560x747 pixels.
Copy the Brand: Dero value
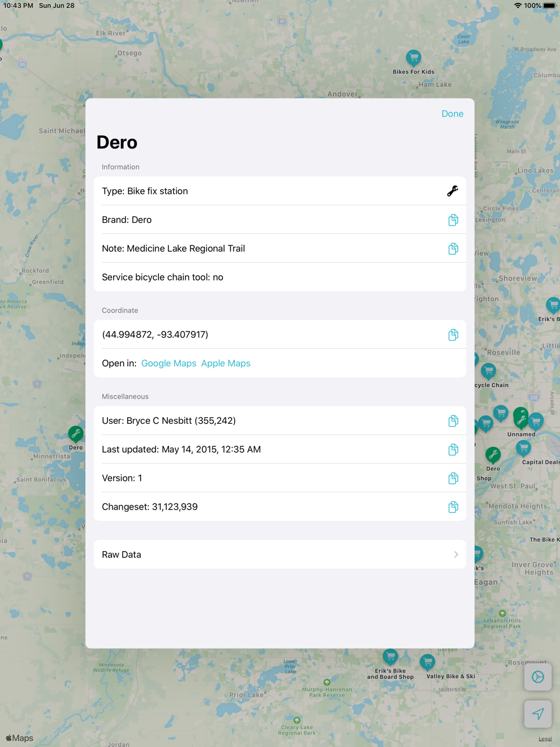pyautogui.click(x=453, y=220)
